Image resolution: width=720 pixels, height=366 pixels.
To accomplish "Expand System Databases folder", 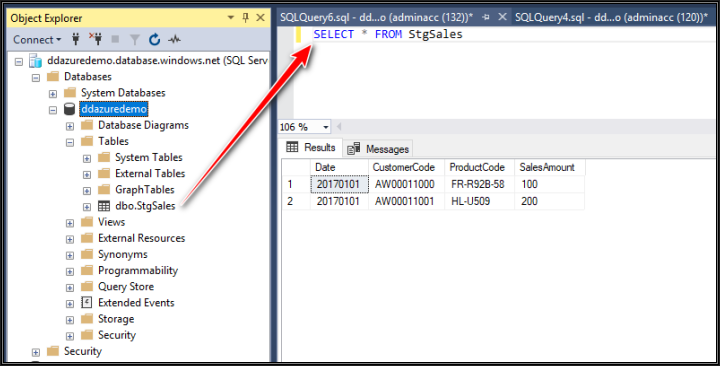I will pos(53,94).
